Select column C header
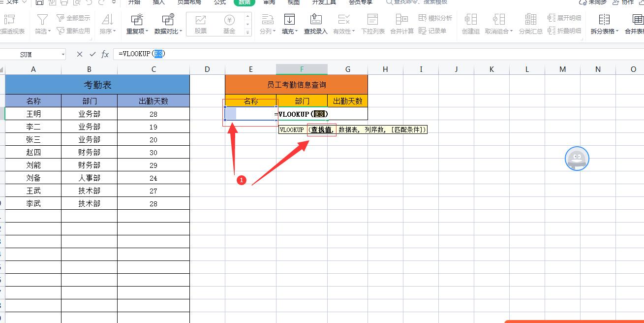The height and width of the screenshot is (323, 644). pyautogui.click(x=153, y=69)
